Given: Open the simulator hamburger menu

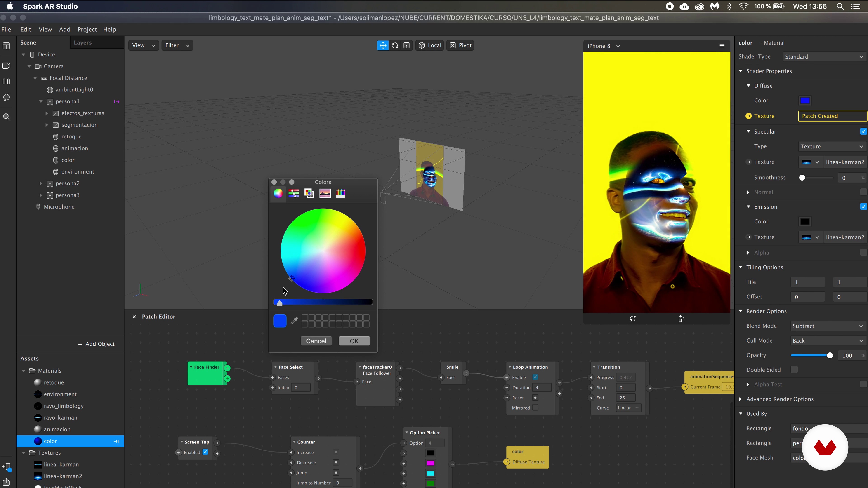Looking at the screenshot, I should [x=722, y=46].
